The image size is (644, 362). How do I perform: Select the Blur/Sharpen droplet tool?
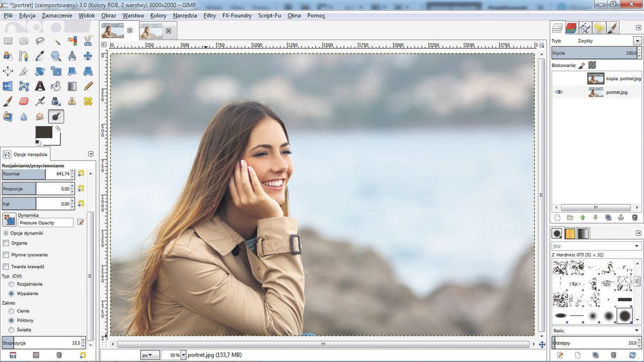click(24, 117)
